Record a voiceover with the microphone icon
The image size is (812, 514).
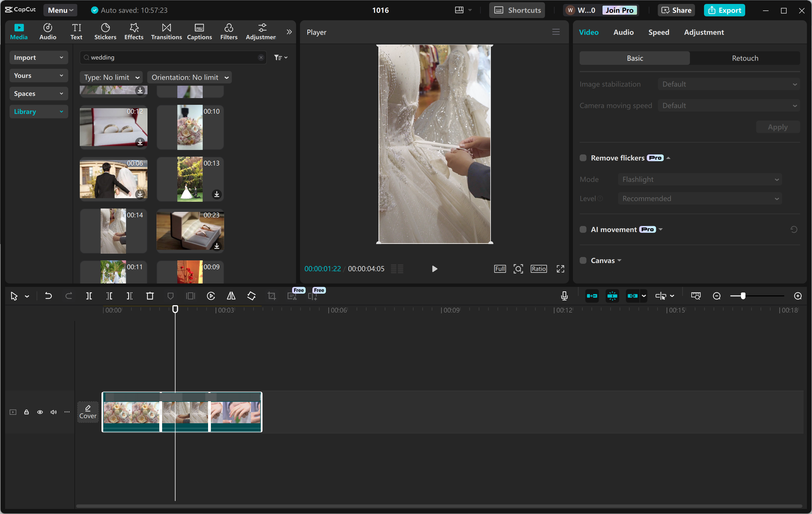564,296
